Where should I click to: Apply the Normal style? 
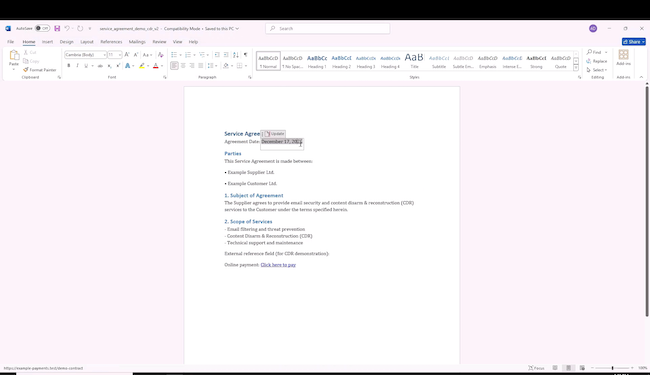pos(268,61)
